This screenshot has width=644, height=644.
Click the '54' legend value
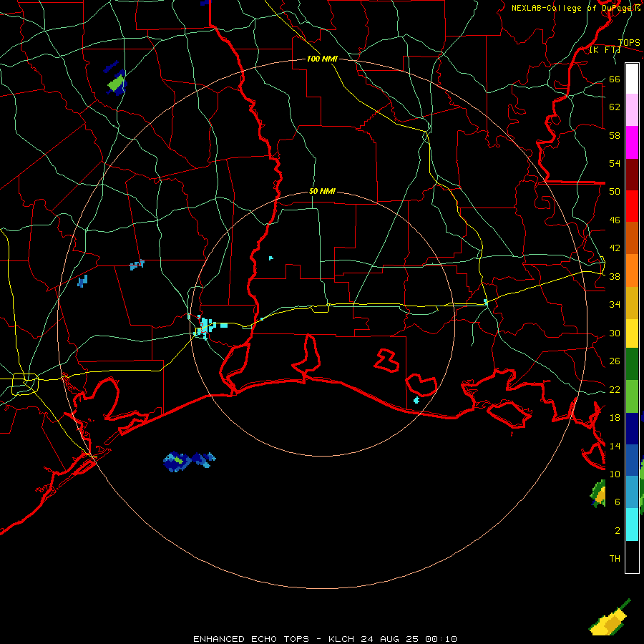615,163
